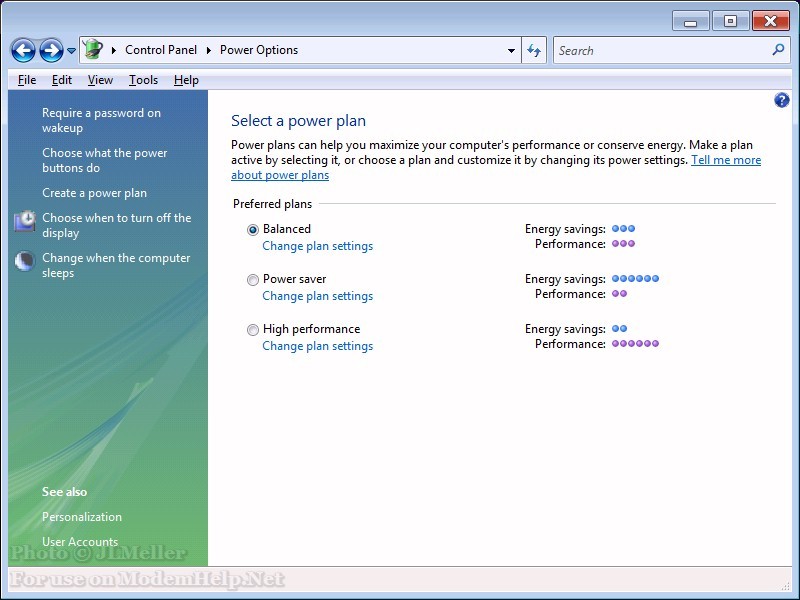Open Change when the computer sleeps
800x600 pixels.
click(x=116, y=265)
